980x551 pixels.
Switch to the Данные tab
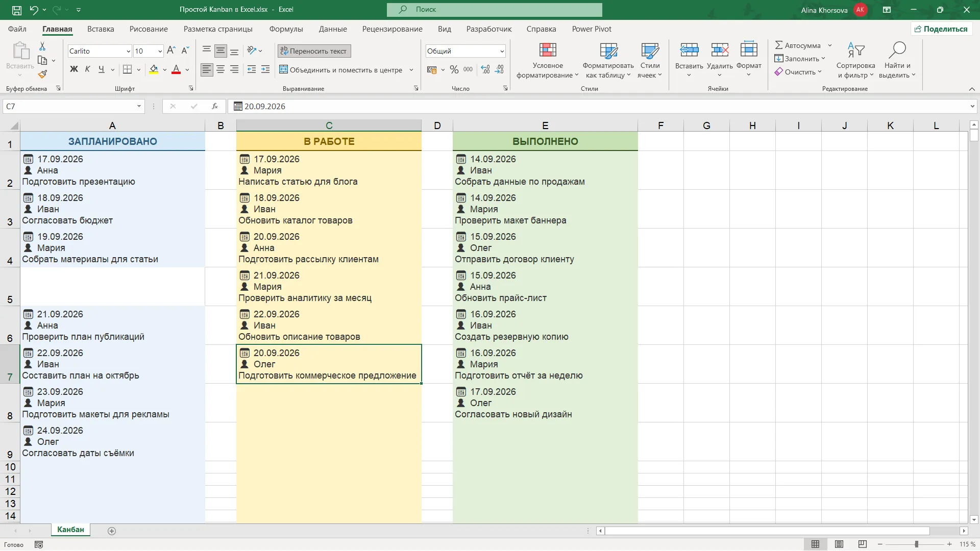coord(333,29)
